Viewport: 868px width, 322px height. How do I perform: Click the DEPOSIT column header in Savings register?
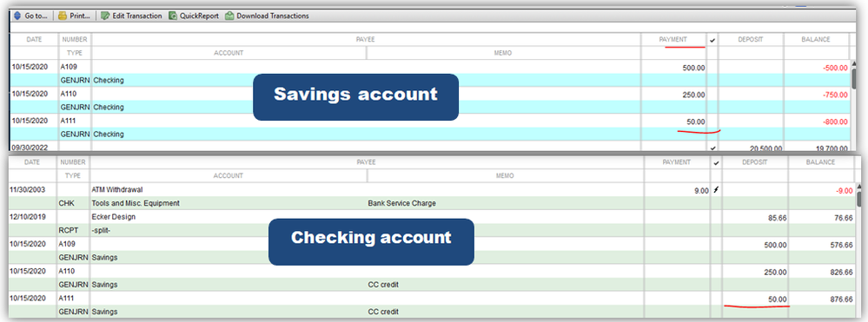(x=750, y=40)
